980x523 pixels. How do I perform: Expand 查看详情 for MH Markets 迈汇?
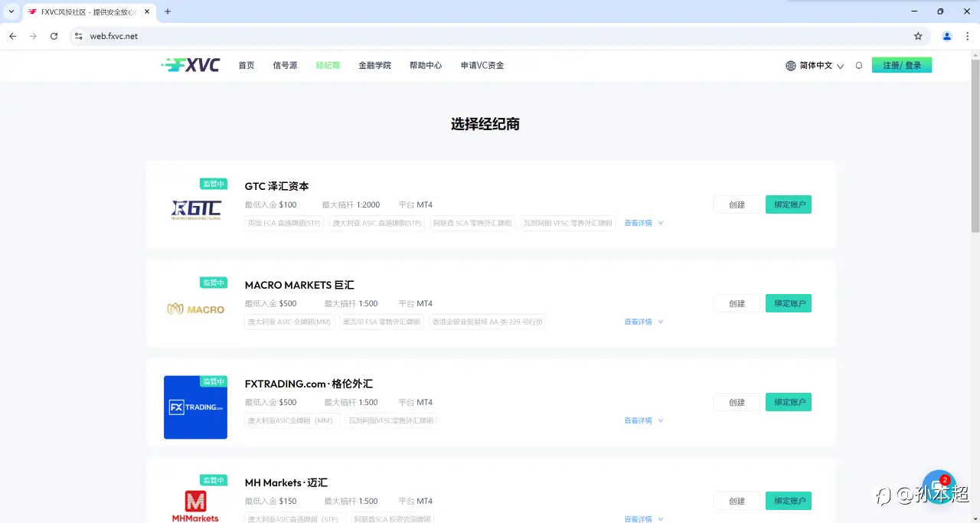point(643,518)
